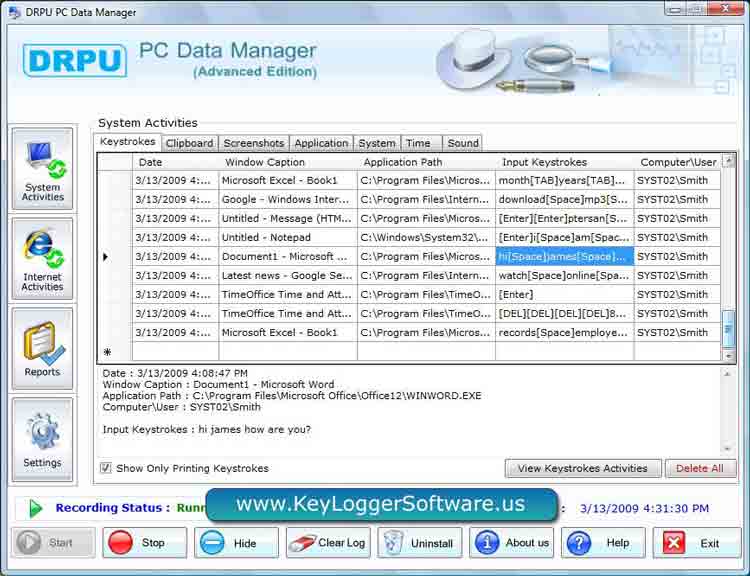Sort by Window Caption column header

[x=288, y=162]
